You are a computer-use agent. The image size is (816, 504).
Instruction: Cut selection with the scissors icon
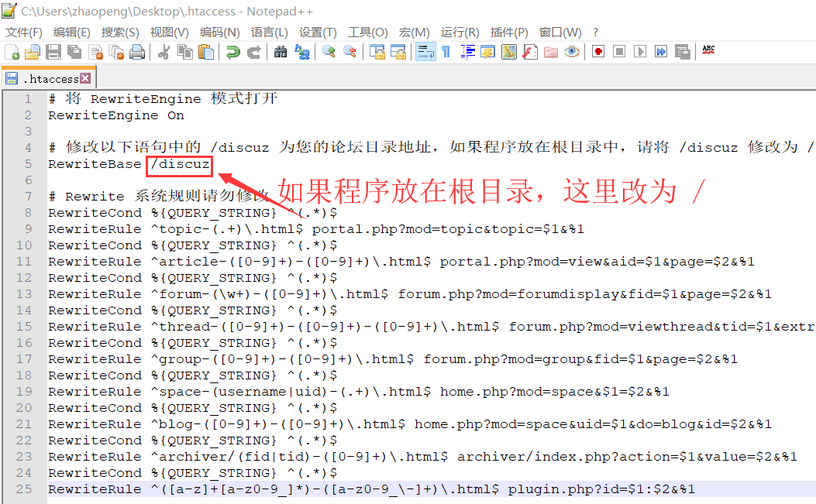tap(164, 52)
